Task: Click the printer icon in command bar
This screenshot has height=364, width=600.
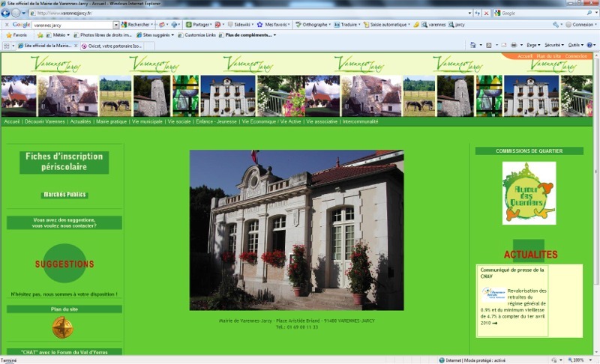Action: pyautogui.click(x=514, y=45)
